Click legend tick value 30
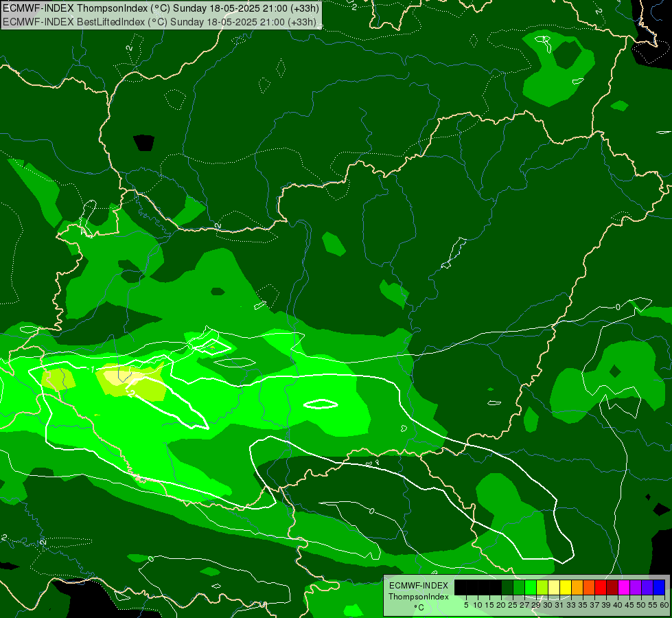This screenshot has width=672, height=618. coord(548,605)
